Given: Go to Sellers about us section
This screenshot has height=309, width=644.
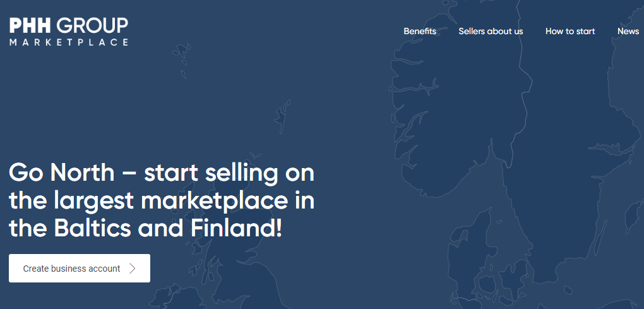Looking at the screenshot, I should [x=491, y=31].
